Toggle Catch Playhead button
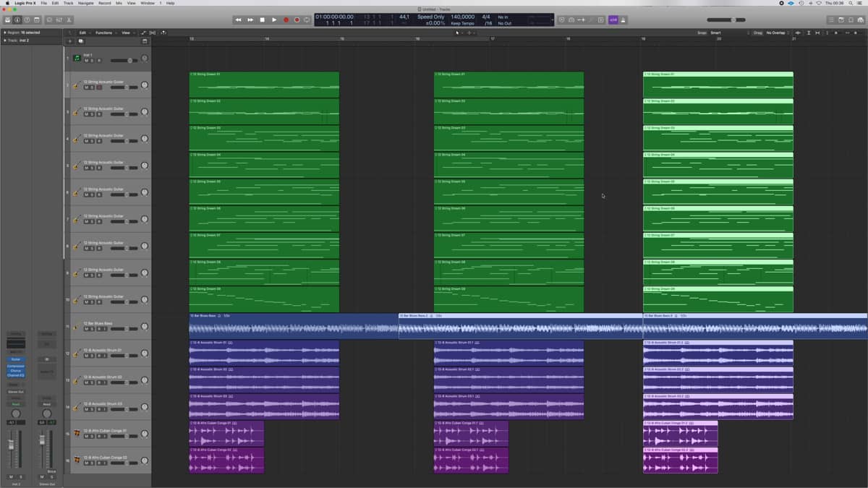 pos(163,33)
